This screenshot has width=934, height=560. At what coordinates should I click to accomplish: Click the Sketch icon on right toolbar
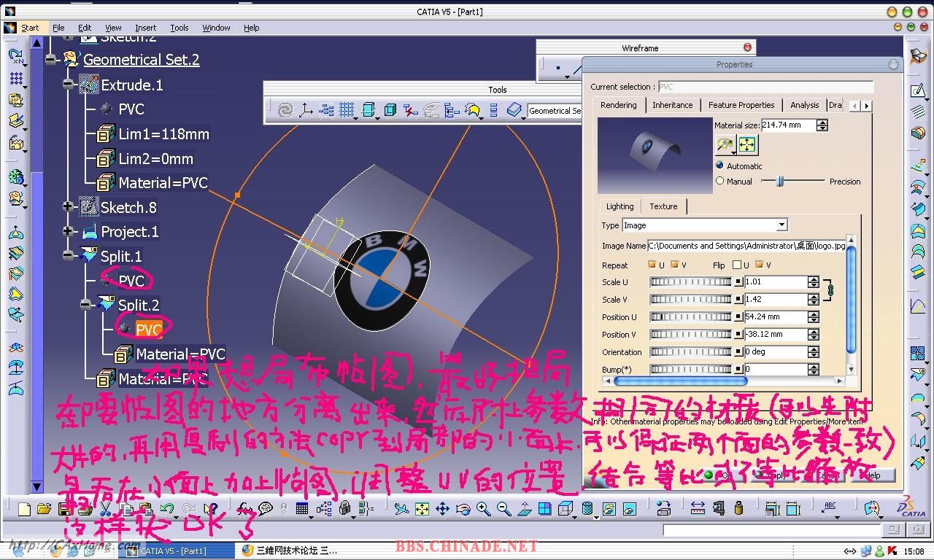point(918,90)
